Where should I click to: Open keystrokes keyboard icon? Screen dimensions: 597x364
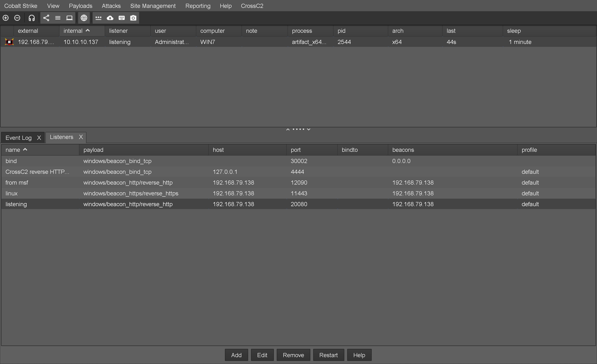[x=122, y=18]
